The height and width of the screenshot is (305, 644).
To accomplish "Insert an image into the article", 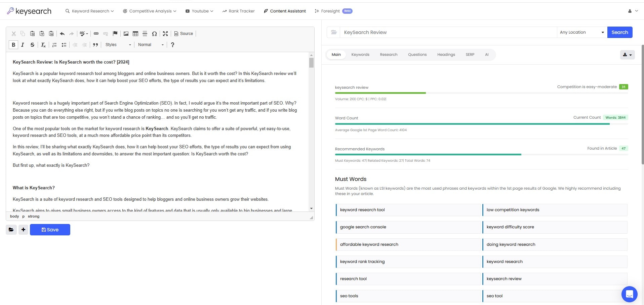I will (x=126, y=34).
